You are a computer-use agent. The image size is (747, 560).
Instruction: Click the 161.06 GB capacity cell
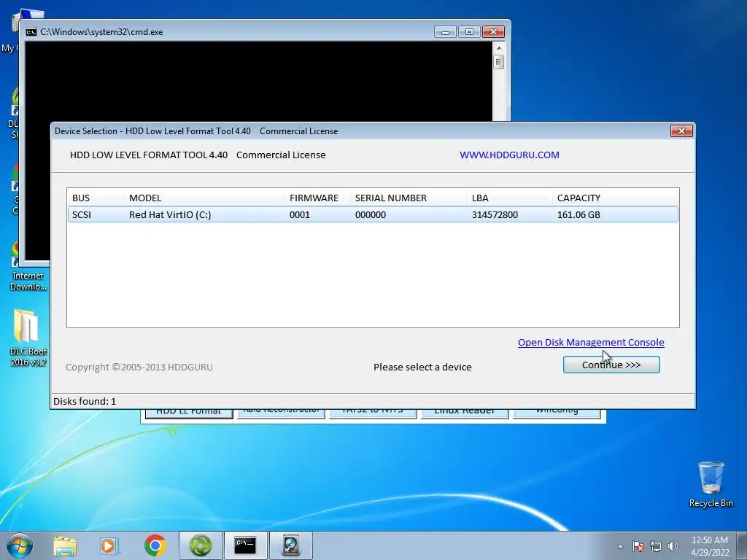578,215
